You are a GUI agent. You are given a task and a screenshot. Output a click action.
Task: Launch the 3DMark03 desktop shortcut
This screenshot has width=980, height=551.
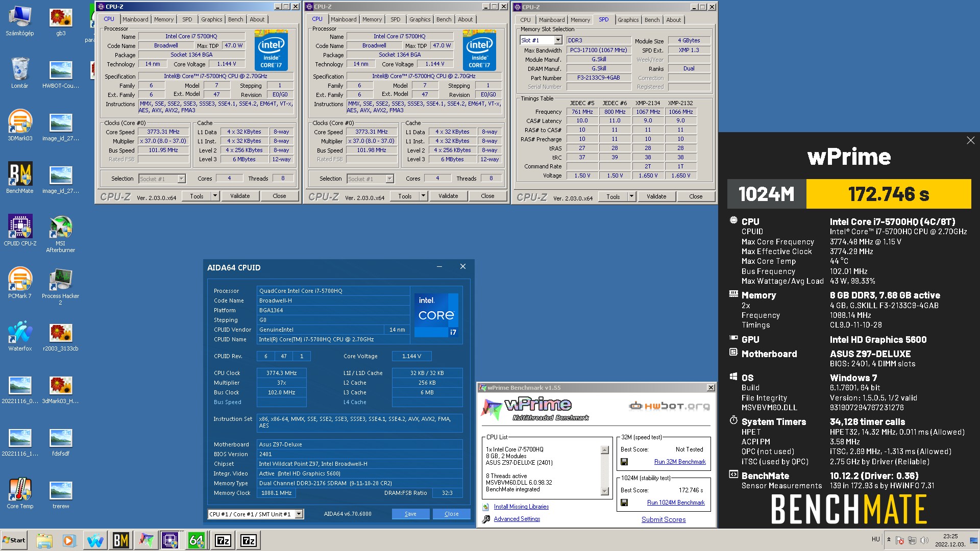(x=20, y=126)
